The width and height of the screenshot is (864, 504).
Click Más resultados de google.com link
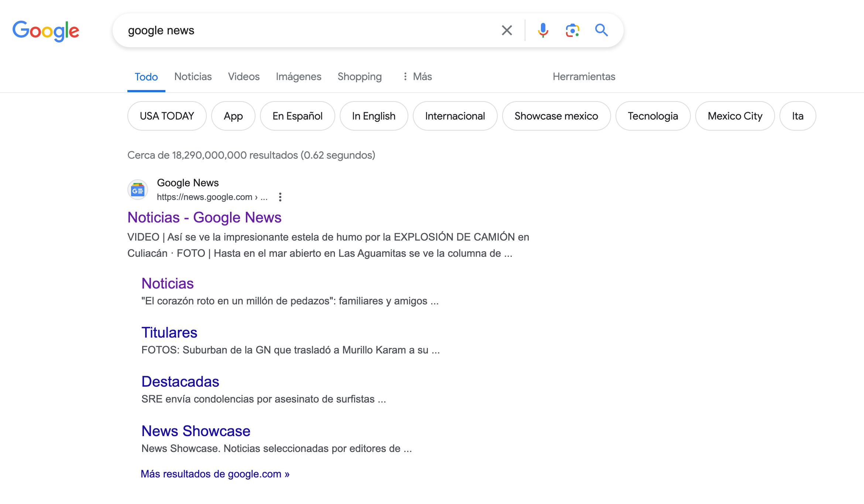coord(215,474)
